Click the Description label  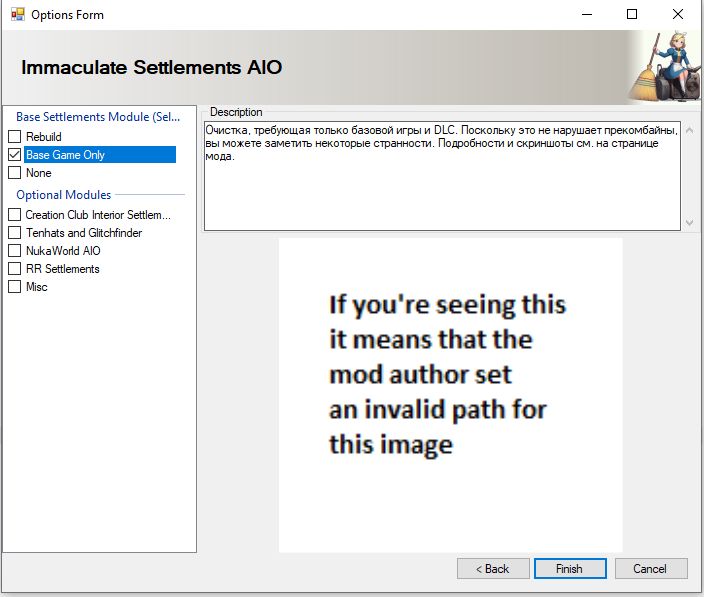236,112
